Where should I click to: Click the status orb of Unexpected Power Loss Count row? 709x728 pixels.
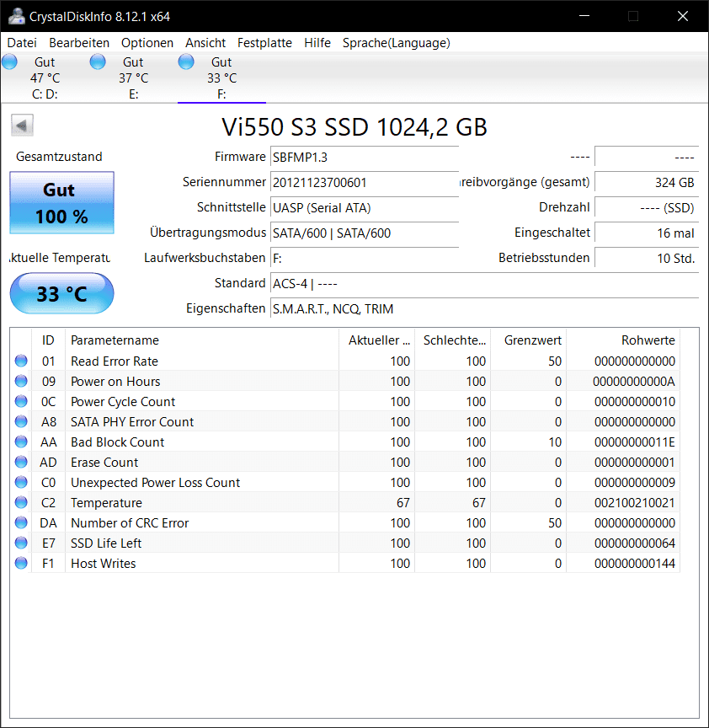[x=21, y=483]
